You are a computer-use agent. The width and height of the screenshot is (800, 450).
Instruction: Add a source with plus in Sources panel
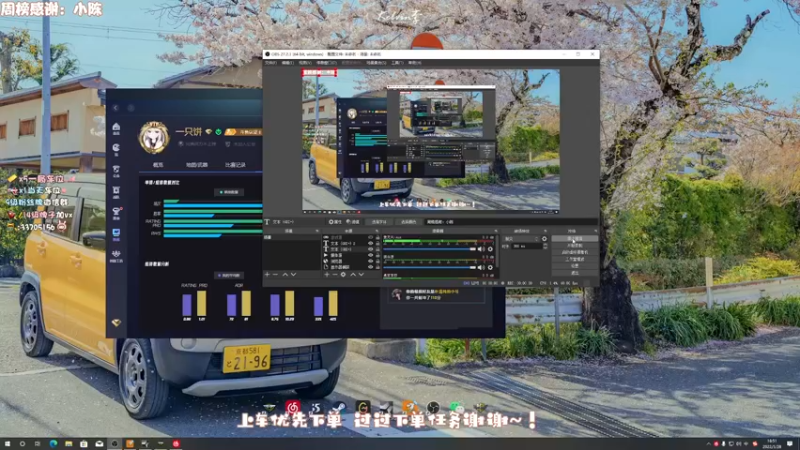(327, 274)
